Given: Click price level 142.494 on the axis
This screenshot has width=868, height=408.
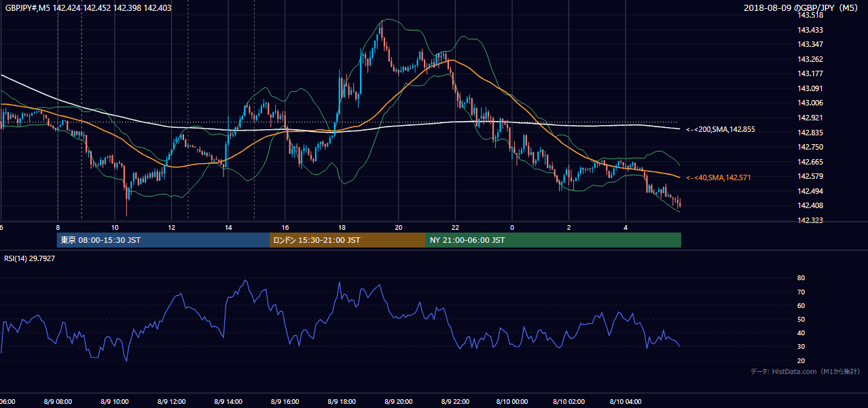Looking at the screenshot, I should tap(810, 191).
